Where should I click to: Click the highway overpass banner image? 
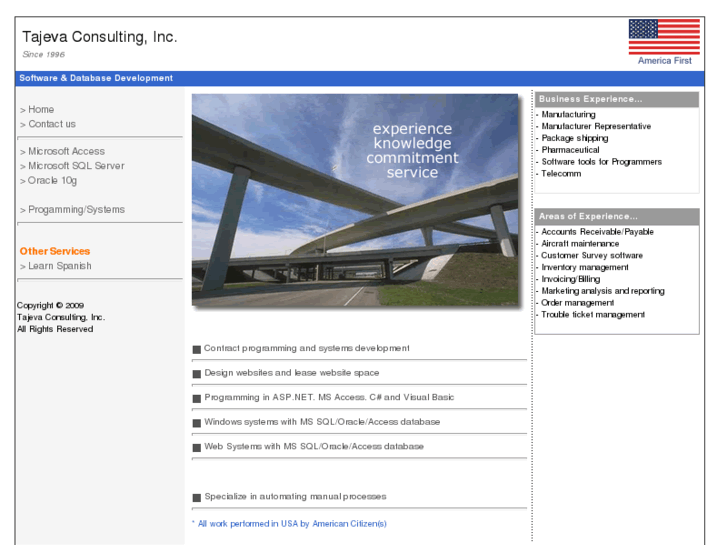pyautogui.click(x=355, y=200)
